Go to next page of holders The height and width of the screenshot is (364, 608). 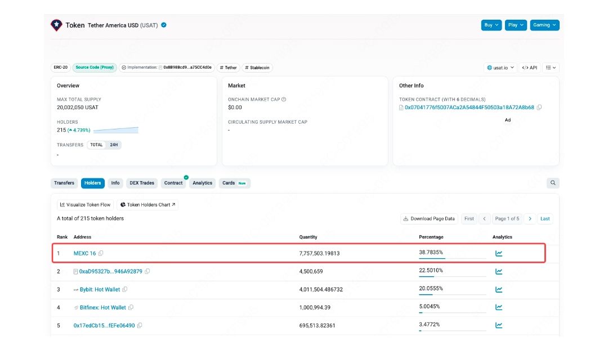tap(530, 218)
